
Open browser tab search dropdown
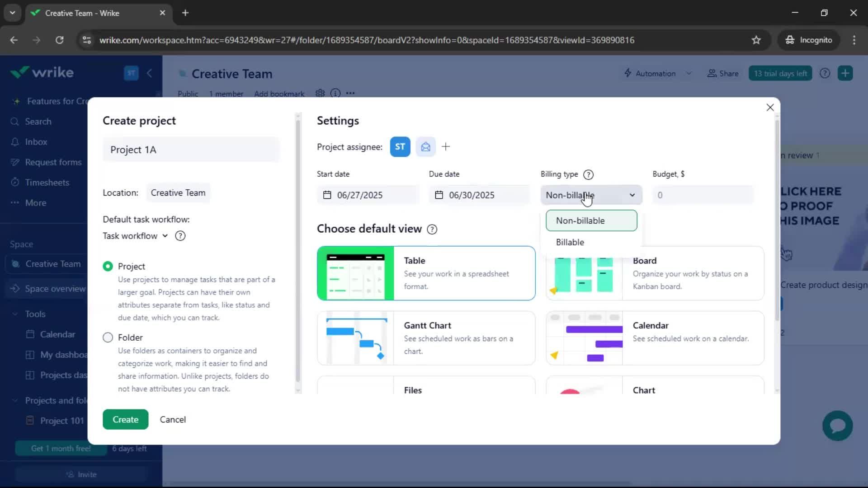[x=13, y=13]
